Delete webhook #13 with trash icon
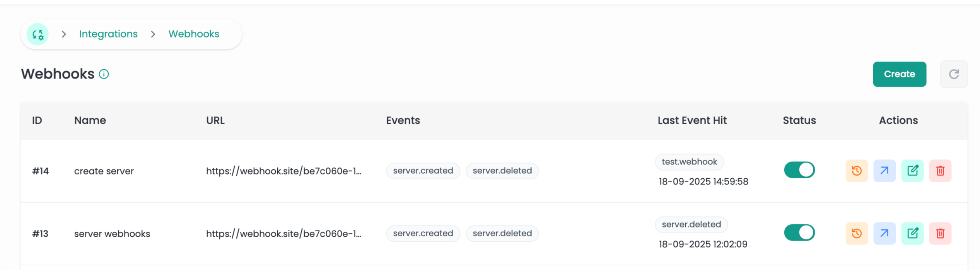980x270 pixels. pyautogui.click(x=940, y=233)
